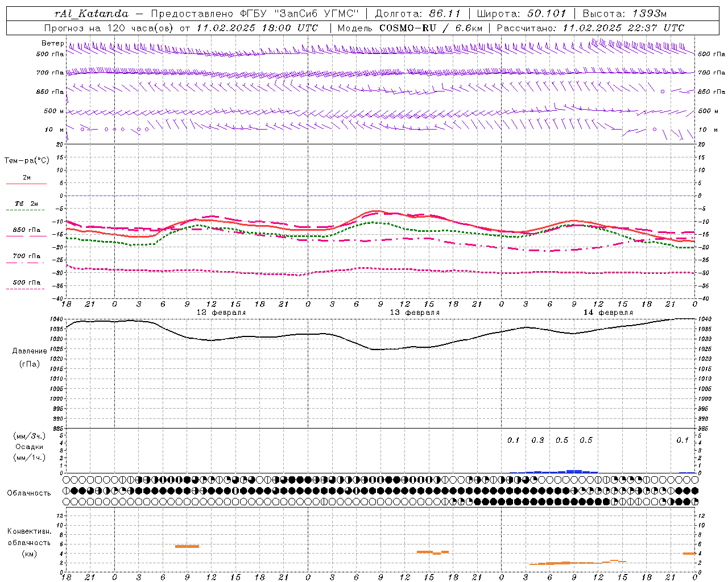Click the (км) unit under convective cloudiness
Image resolution: width=728 pixels, height=582 pixels.
pos(29,554)
